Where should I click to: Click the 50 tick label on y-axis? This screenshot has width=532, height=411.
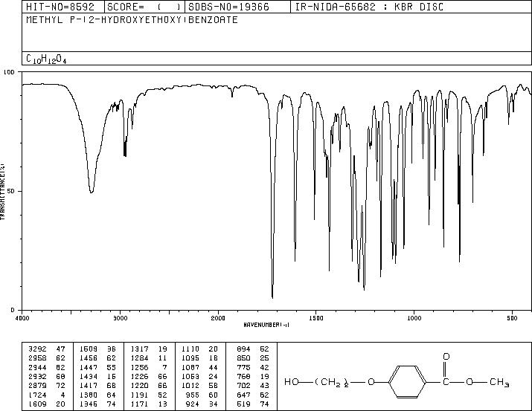click(x=12, y=191)
